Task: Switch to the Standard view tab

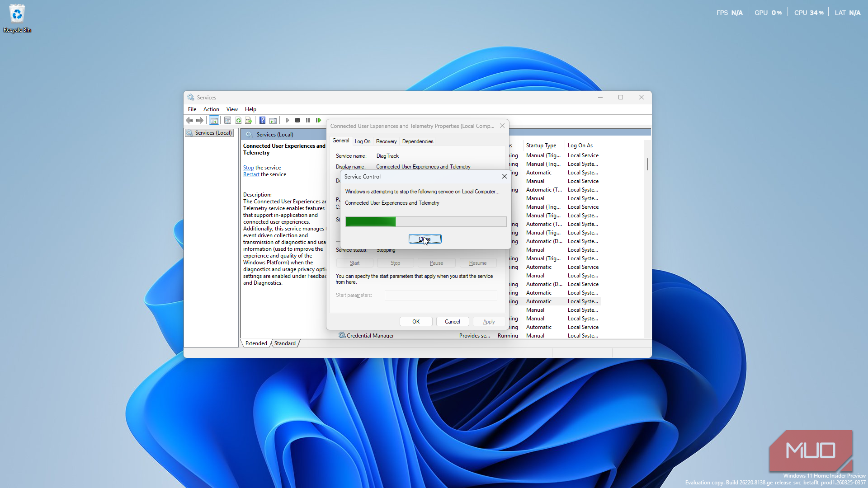Action: click(285, 343)
